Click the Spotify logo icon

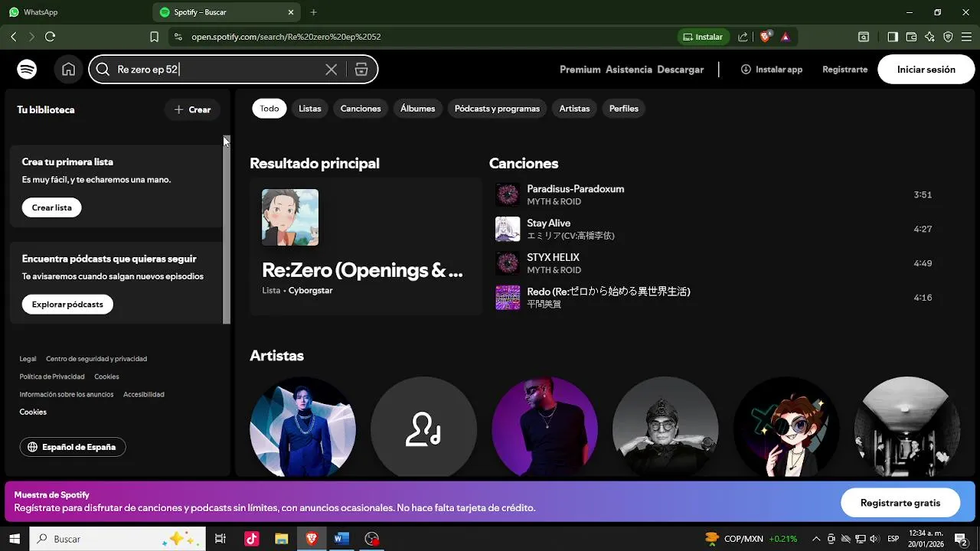pos(27,70)
